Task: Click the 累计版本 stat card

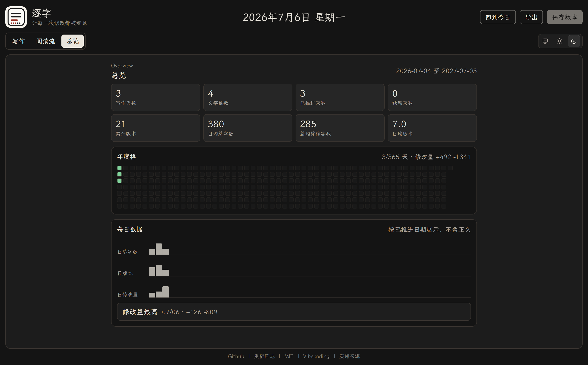Action: click(x=156, y=128)
